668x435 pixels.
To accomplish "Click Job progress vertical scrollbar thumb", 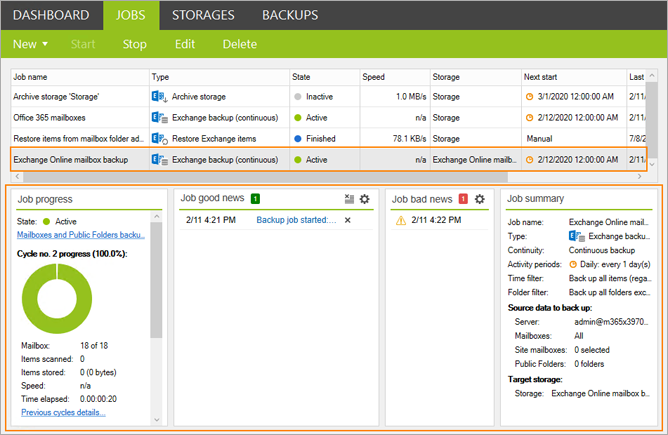I will coord(156,280).
